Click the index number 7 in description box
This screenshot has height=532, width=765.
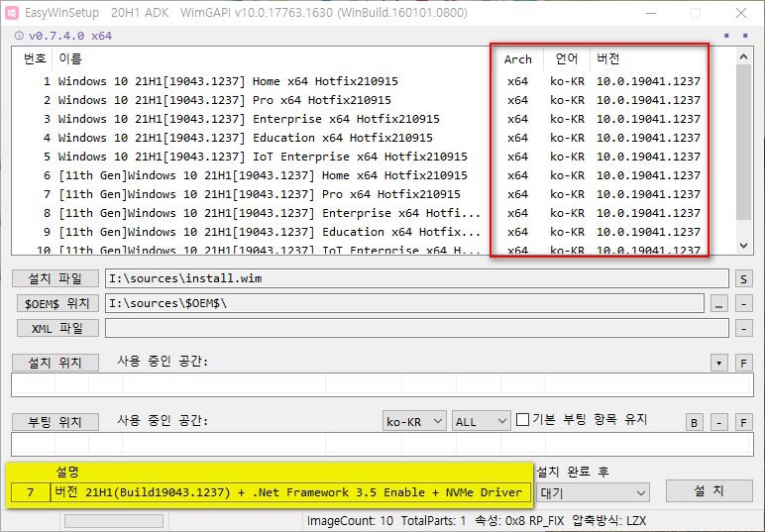(x=31, y=492)
